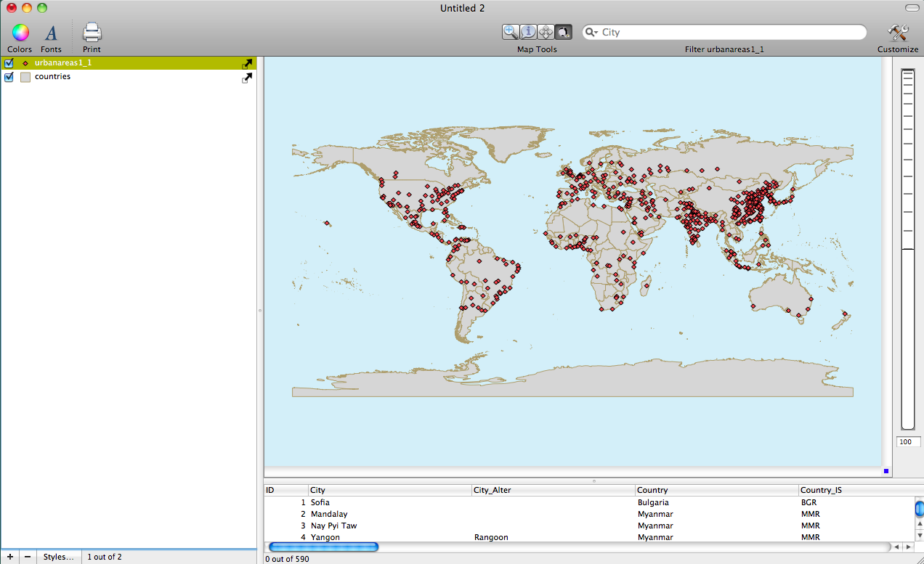
Task: Add a layer with the plus button
Action: click(x=9, y=557)
